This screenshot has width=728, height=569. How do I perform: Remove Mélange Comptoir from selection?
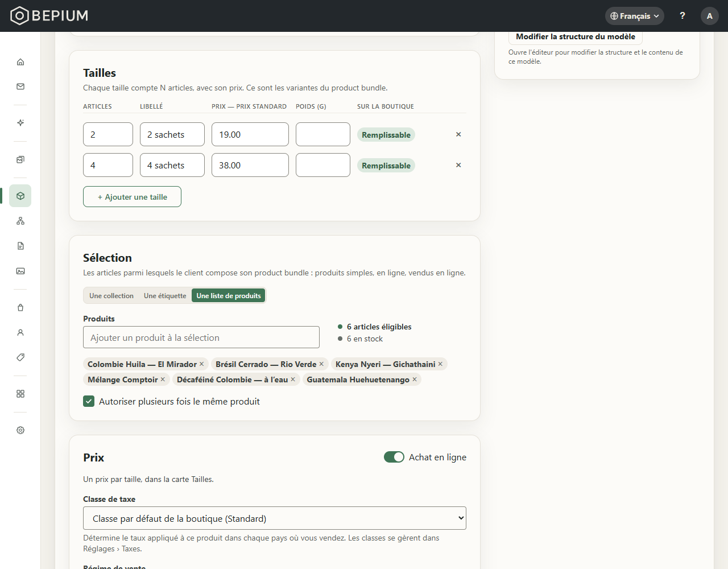[163, 380]
